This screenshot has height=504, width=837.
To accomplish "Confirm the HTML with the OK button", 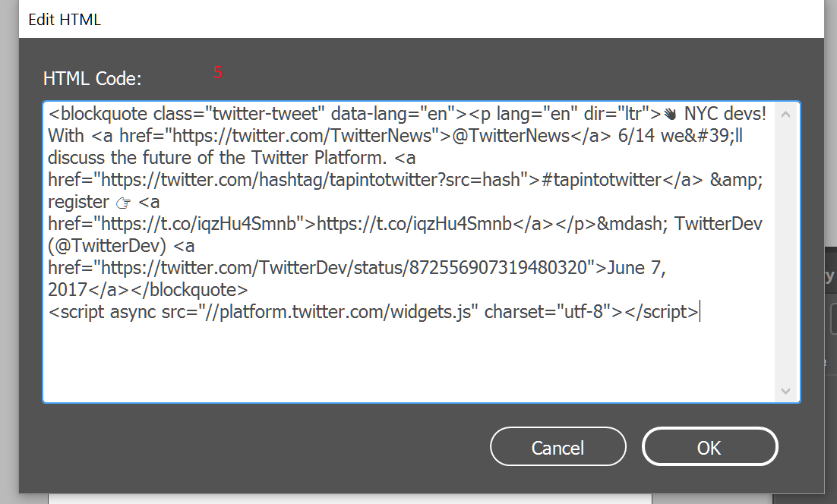I will click(709, 447).
